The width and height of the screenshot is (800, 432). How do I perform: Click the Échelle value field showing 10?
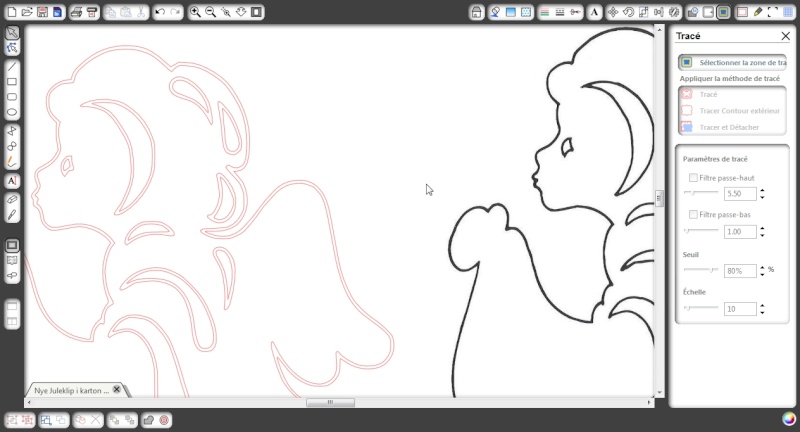pyautogui.click(x=740, y=309)
